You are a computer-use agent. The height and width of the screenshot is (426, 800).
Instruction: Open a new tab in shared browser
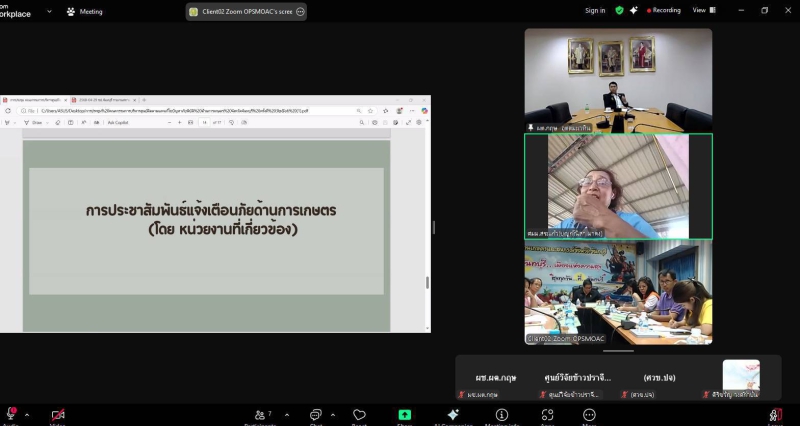(144, 100)
